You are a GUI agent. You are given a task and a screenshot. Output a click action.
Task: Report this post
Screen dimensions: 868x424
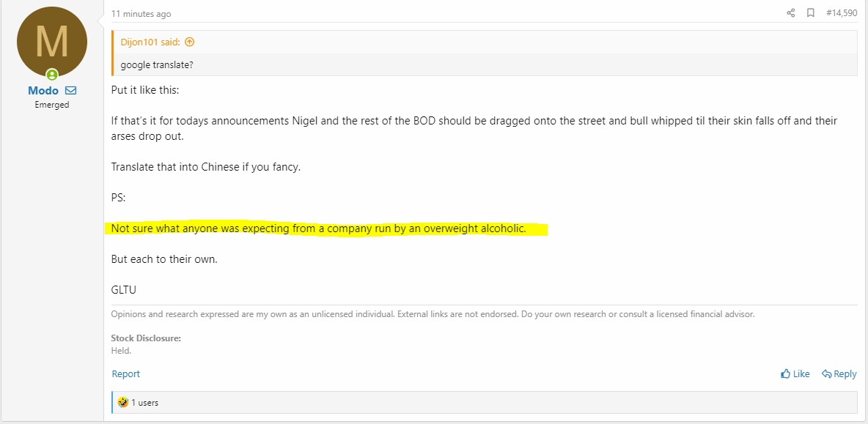[x=125, y=374]
